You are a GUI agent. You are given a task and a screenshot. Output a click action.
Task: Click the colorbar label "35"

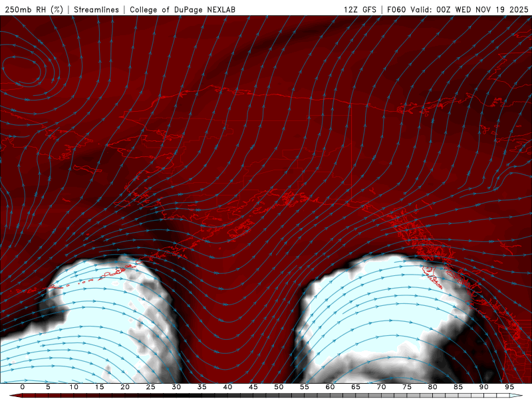click(202, 387)
